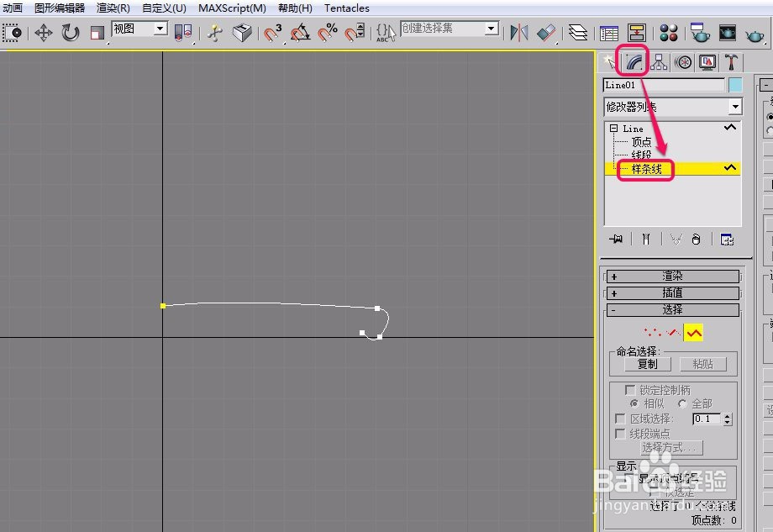Select 线段 sub-object in stack

[641, 155]
